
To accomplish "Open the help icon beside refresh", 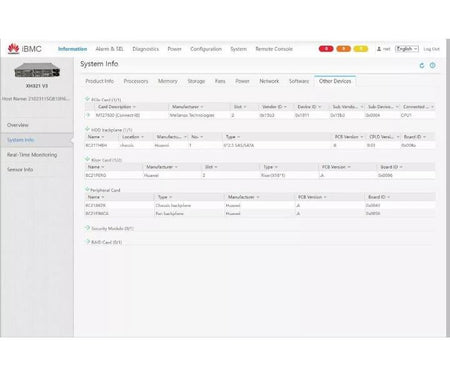I will [x=432, y=65].
